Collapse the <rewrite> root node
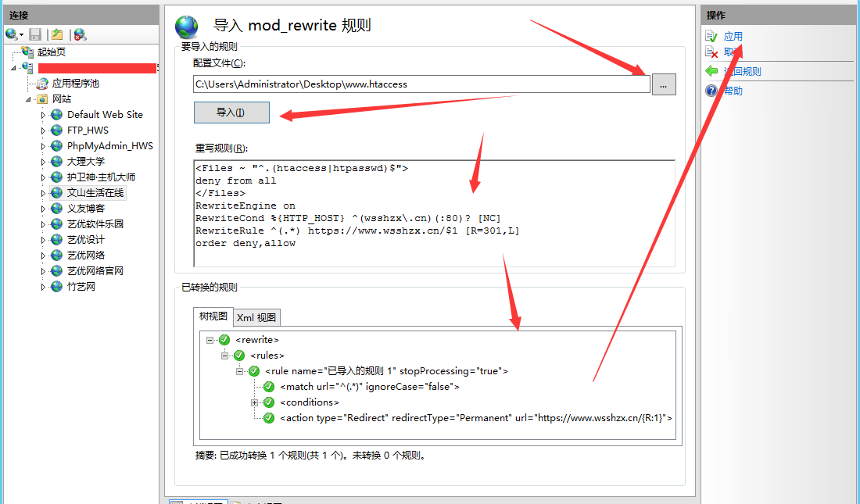Image resolution: width=860 pixels, height=504 pixels. (x=210, y=340)
